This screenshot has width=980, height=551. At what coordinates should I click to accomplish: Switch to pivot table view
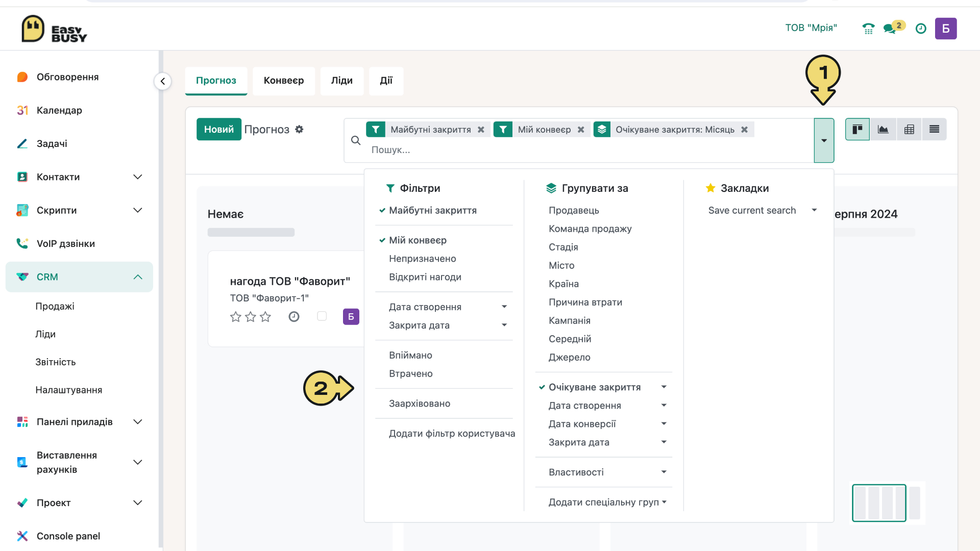click(909, 129)
